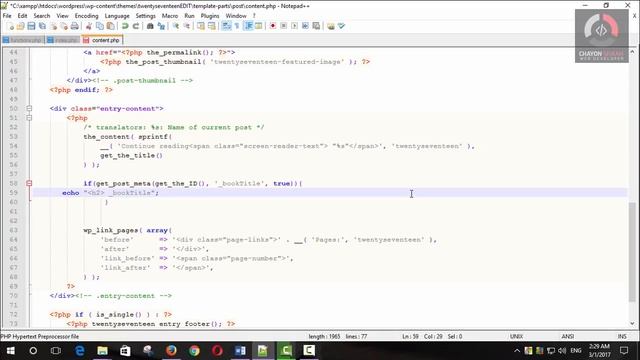Undo the last edit via green arrow
Screen dimensions: 640x360
point(125,26)
